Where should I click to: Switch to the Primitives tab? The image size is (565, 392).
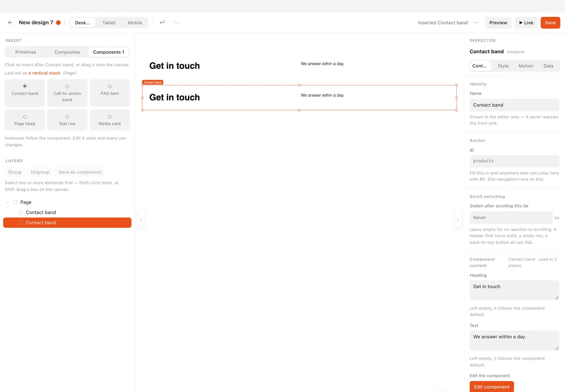point(26,52)
